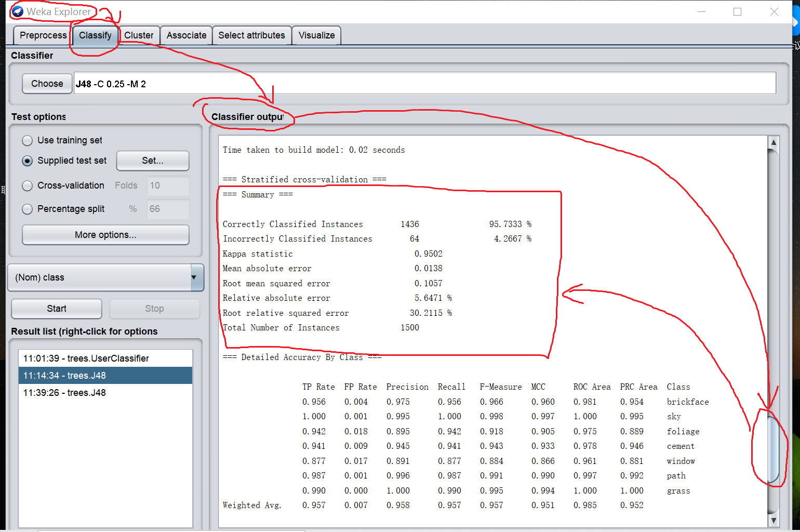Viewport: 800px width, 532px height.
Task: Switch to the Cluster tab
Action: (139, 35)
